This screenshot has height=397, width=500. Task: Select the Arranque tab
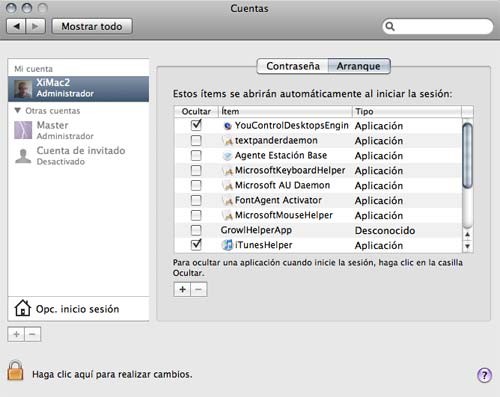(x=359, y=66)
